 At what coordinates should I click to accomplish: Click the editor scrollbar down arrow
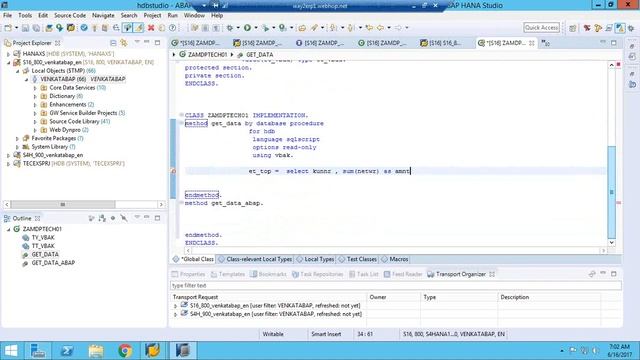click(x=611, y=242)
